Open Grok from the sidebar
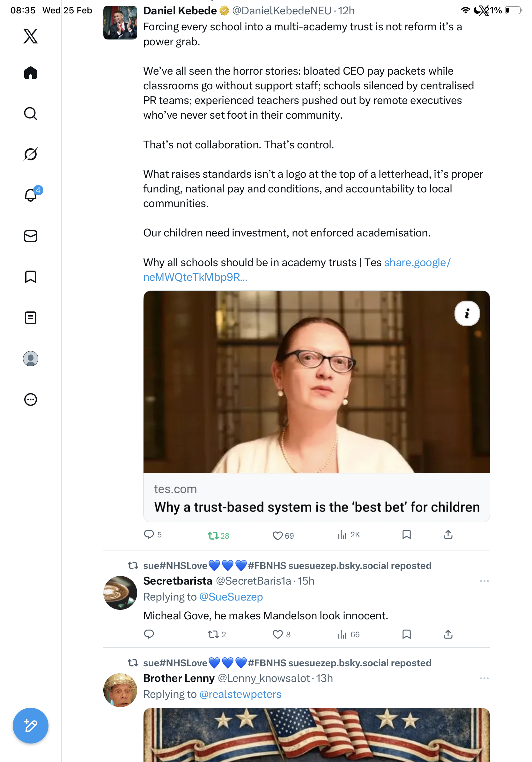 [31, 154]
